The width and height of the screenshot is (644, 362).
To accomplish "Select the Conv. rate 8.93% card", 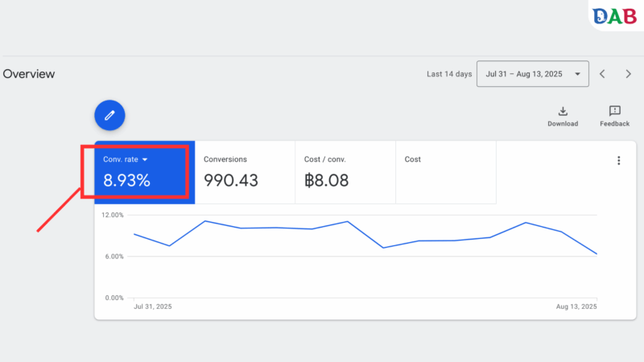I will [x=145, y=172].
